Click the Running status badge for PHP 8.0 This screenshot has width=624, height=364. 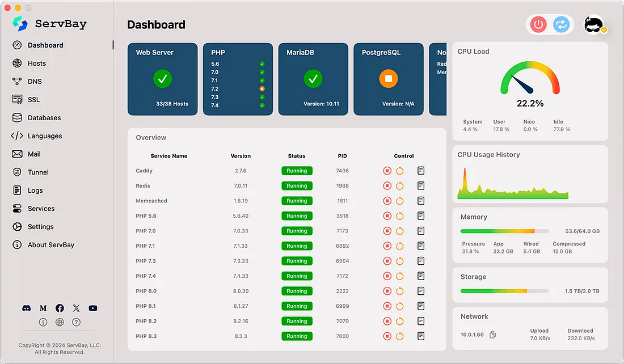297,291
